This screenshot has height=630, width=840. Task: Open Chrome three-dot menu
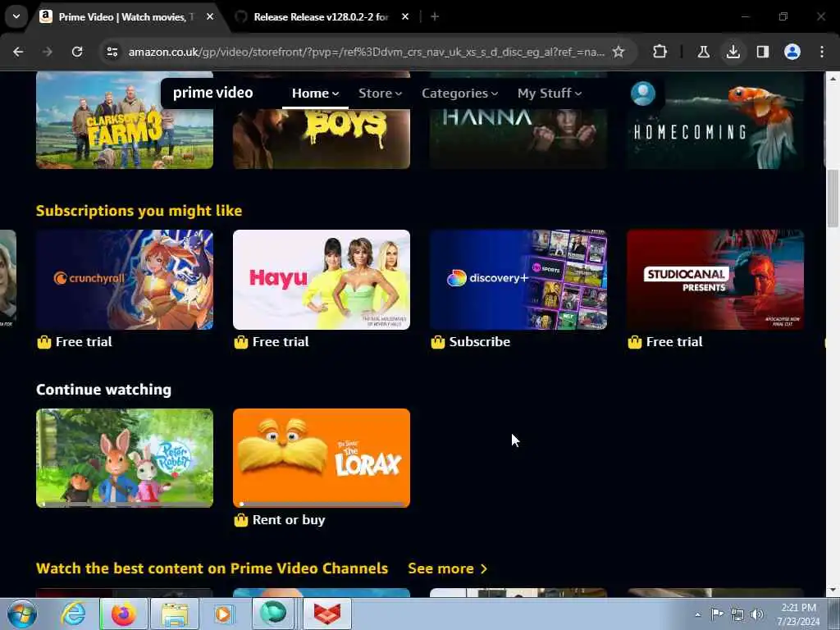coord(822,52)
